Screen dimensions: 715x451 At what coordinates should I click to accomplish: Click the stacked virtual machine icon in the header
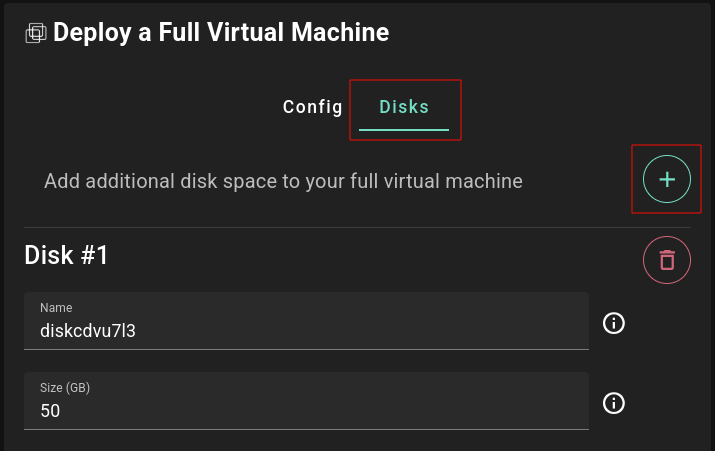(x=36, y=33)
